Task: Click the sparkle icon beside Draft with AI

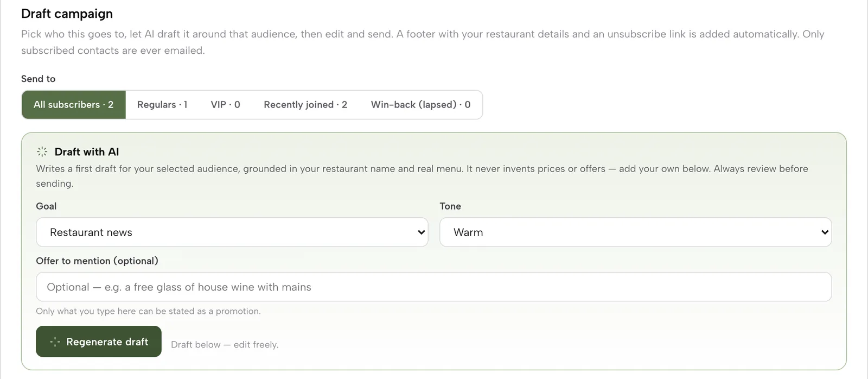Action: click(42, 152)
